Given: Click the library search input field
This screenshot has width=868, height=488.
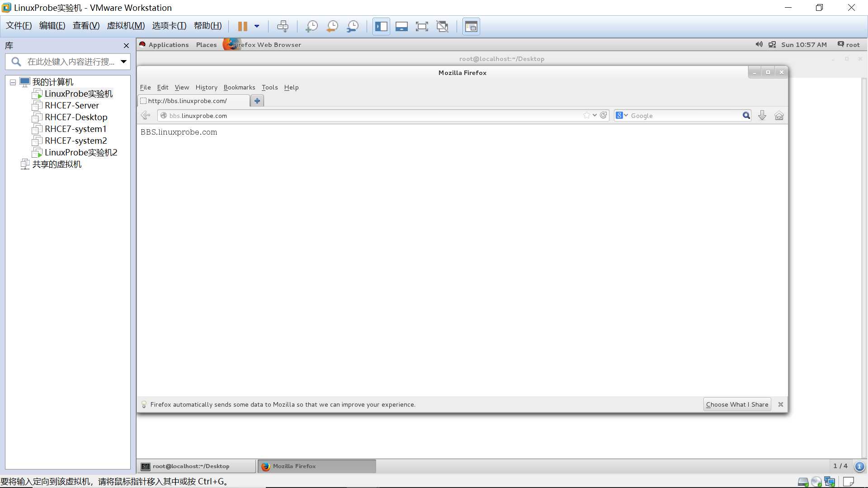Looking at the screenshot, I should click(70, 61).
